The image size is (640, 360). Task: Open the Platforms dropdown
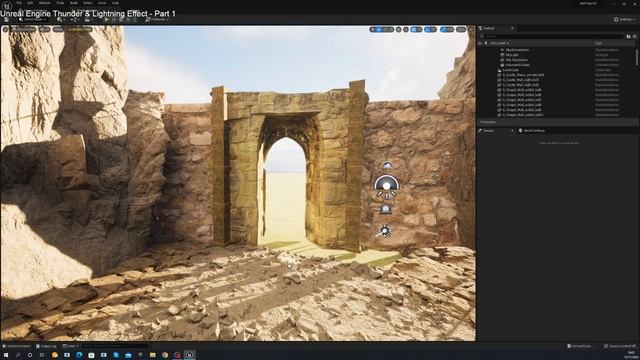point(157,20)
